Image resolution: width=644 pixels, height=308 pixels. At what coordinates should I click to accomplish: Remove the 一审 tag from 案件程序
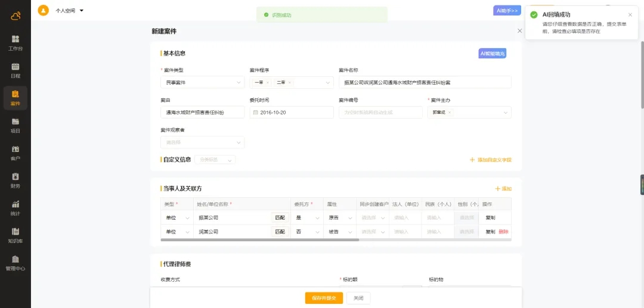(x=267, y=82)
